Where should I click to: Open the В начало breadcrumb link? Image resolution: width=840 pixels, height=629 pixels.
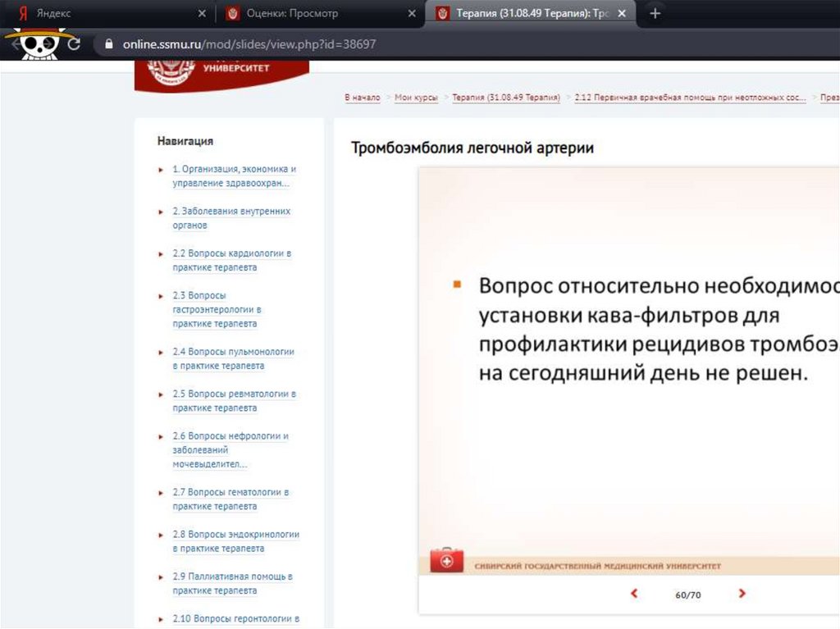362,98
